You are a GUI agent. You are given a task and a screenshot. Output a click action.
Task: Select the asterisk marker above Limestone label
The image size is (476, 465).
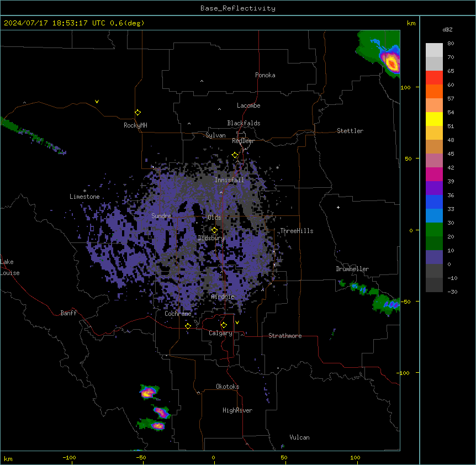(x=84, y=191)
